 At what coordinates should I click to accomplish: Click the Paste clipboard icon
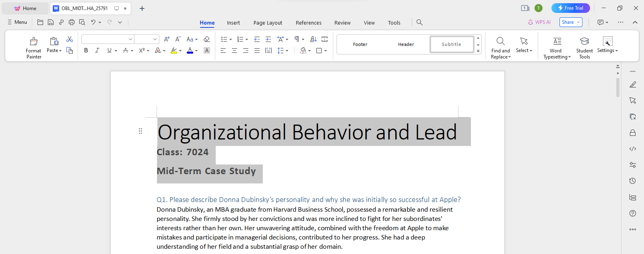(54, 41)
